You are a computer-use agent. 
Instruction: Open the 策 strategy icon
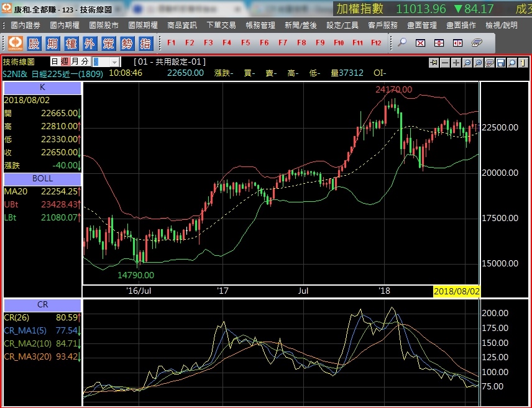(108, 43)
